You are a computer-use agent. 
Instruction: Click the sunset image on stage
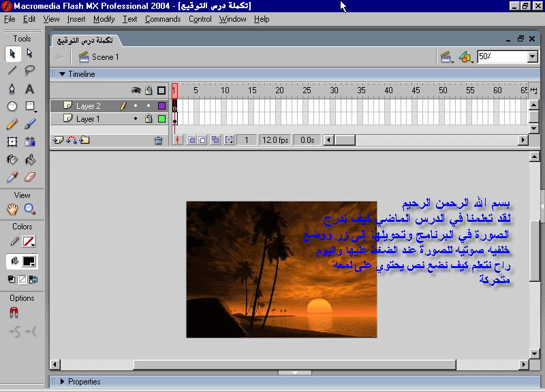click(281, 269)
